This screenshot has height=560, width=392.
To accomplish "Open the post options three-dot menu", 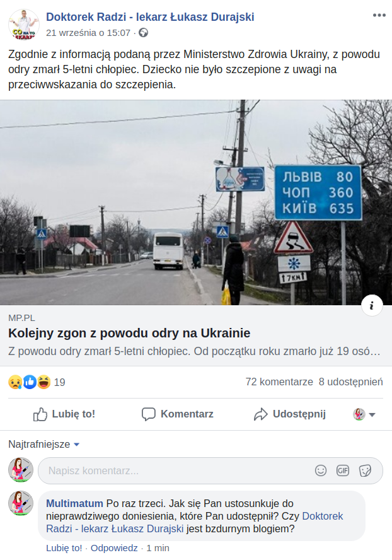I will (379, 15).
